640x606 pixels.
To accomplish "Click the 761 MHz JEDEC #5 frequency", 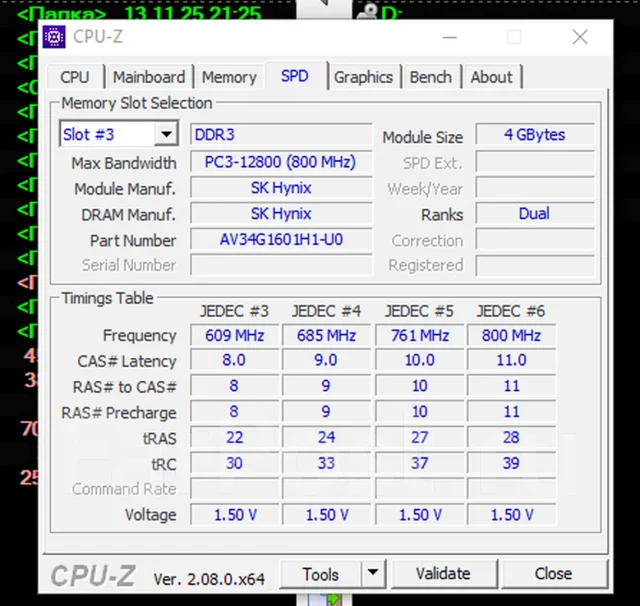I will coord(420,335).
